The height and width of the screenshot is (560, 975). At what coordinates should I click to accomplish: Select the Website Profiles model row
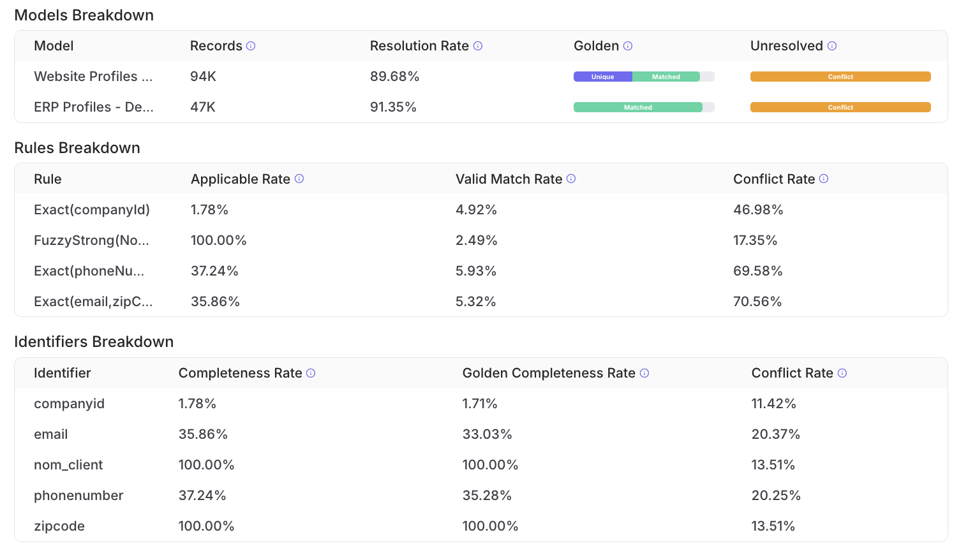click(481, 77)
